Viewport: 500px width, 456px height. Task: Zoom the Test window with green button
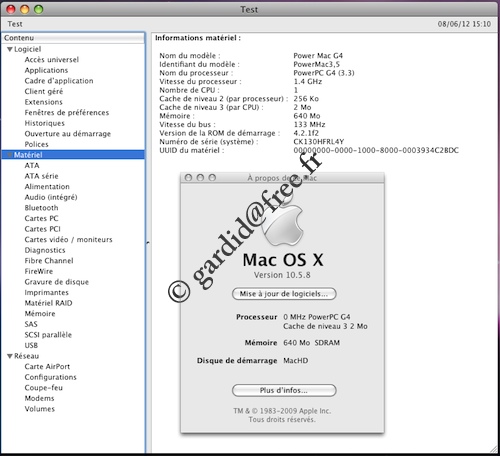(39, 9)
